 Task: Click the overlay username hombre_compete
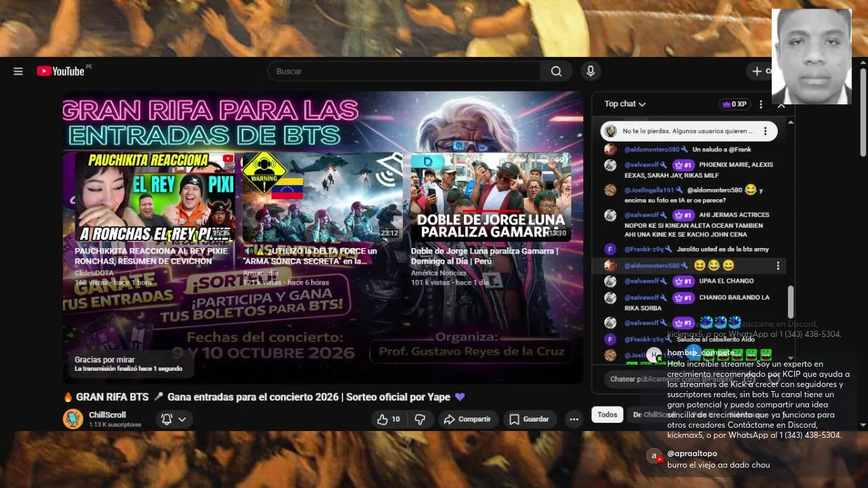click(700, 353)
